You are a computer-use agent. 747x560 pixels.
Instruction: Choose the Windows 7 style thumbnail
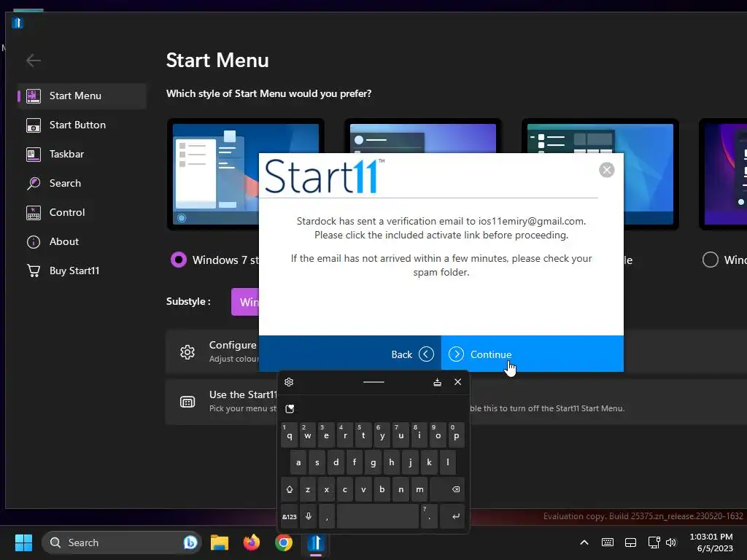[214, 174]
